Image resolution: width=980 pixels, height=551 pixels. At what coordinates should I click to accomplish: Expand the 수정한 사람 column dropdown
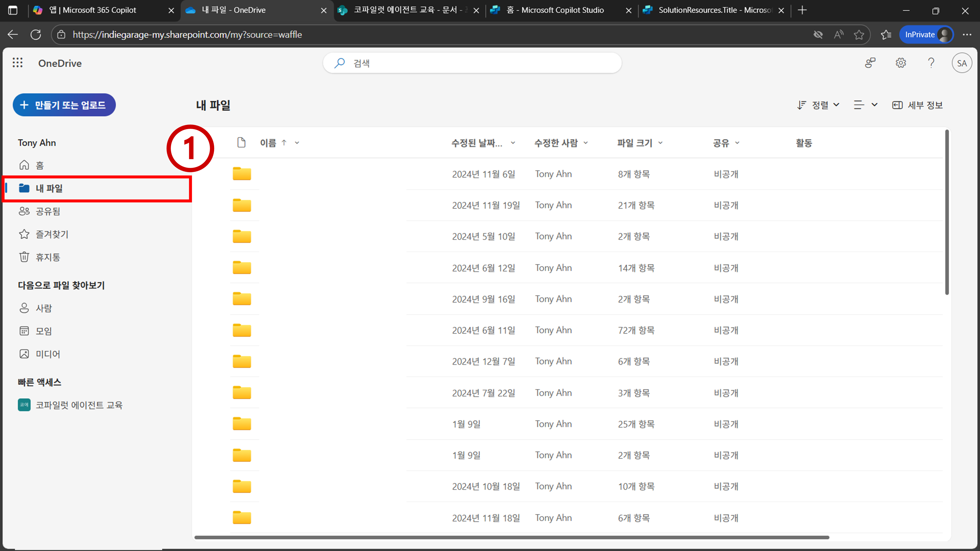(x=586, y=143)
